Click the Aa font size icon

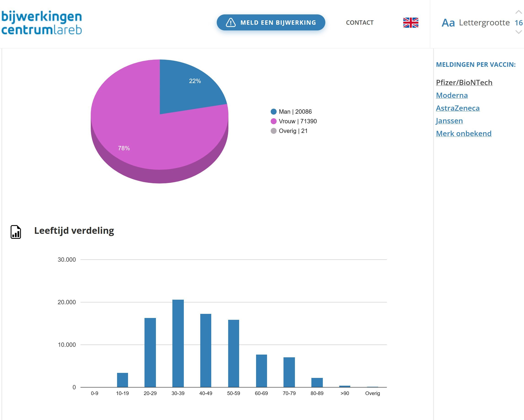pos(448,23)
